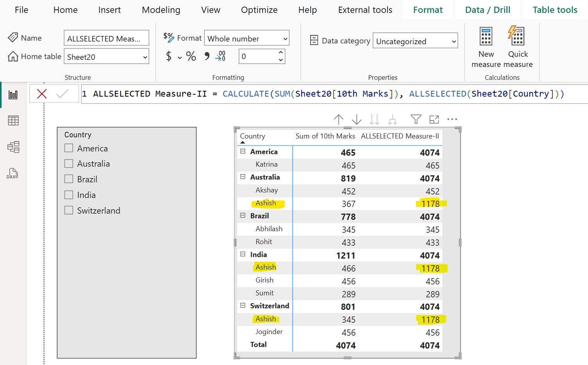588x365 pixels.
Task: Apply thousands separator with the comma icon
Action: 206,56
